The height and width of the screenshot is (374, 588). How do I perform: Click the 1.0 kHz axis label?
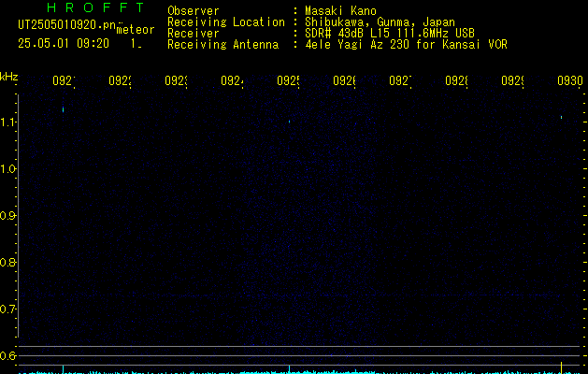pos(7,169)
